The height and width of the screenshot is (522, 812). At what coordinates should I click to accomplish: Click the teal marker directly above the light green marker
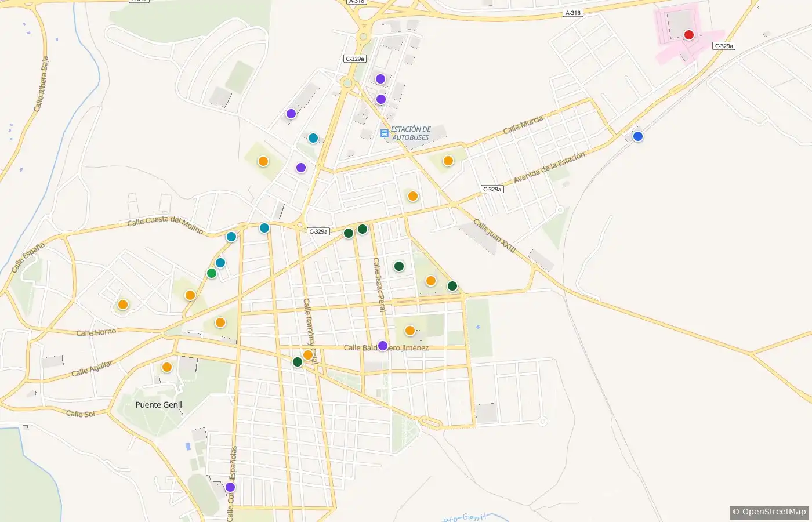tap(220, 263)
